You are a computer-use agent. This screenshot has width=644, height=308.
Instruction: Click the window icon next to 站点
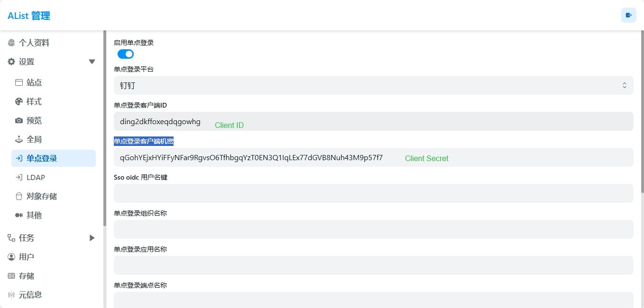19,83
